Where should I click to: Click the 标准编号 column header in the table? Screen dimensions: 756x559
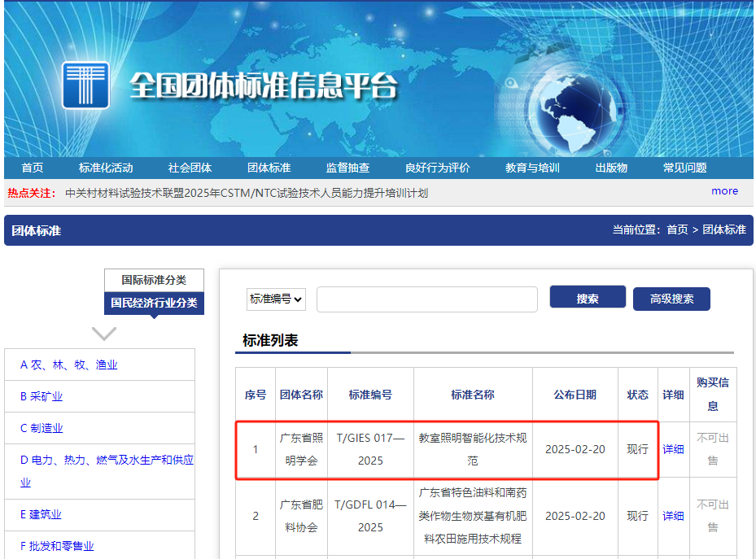(x=370, y=395)
